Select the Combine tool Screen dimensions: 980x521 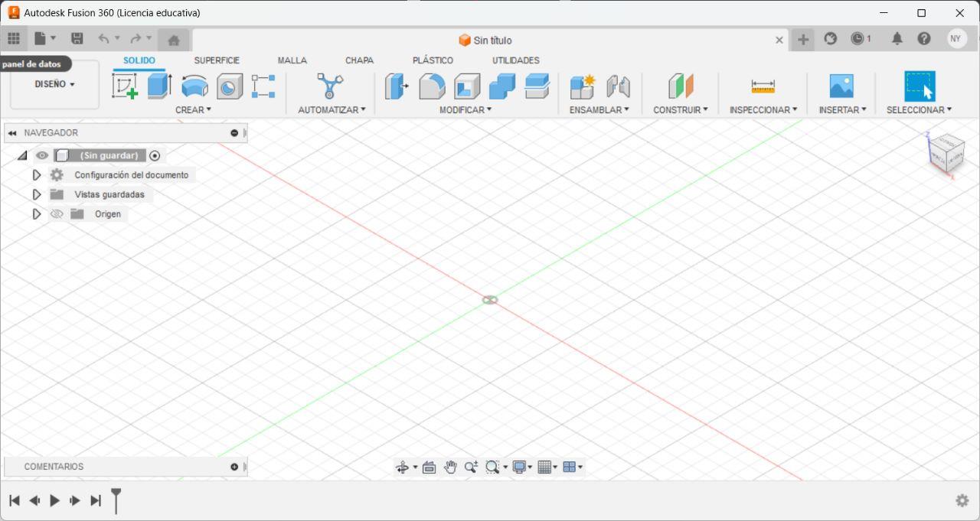pos(502,86)
